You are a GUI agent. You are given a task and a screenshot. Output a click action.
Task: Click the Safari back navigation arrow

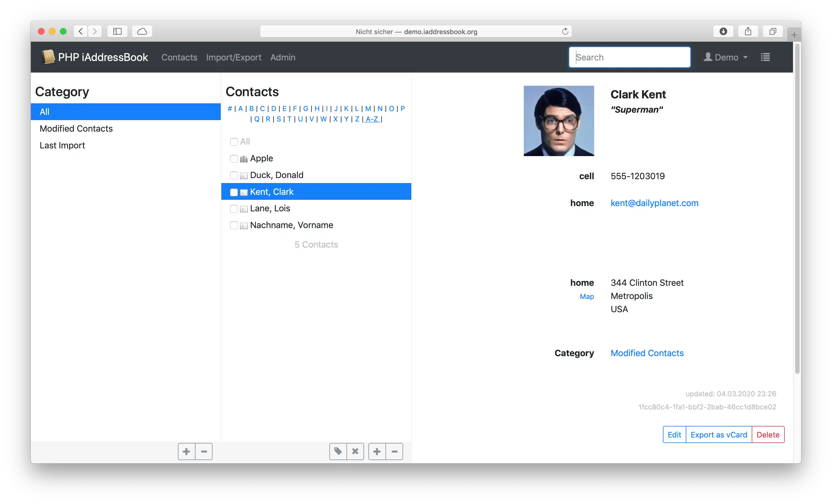(x=81, y=31)
